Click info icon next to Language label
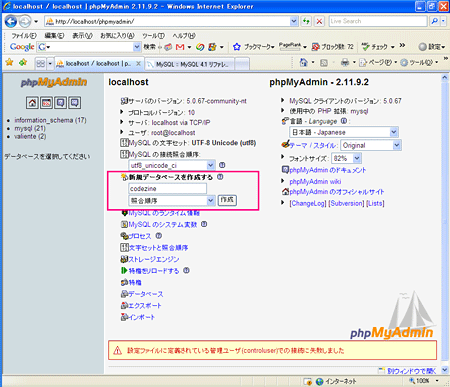 coord(344,121)
